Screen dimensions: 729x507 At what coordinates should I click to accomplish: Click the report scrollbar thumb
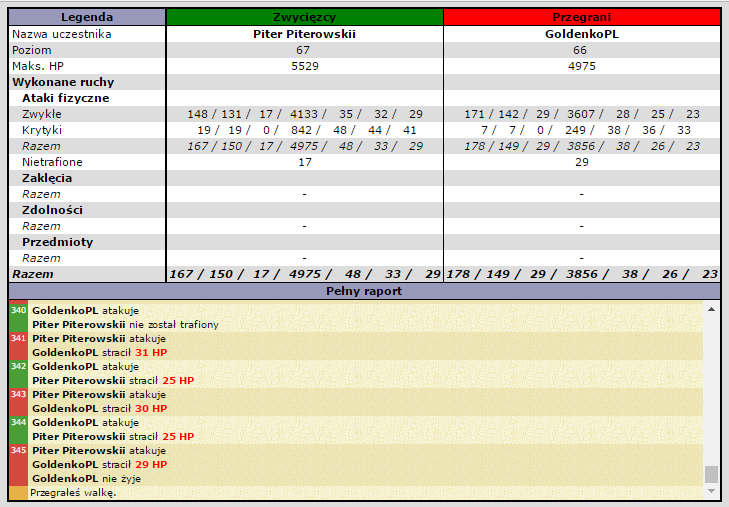[711, 474]
